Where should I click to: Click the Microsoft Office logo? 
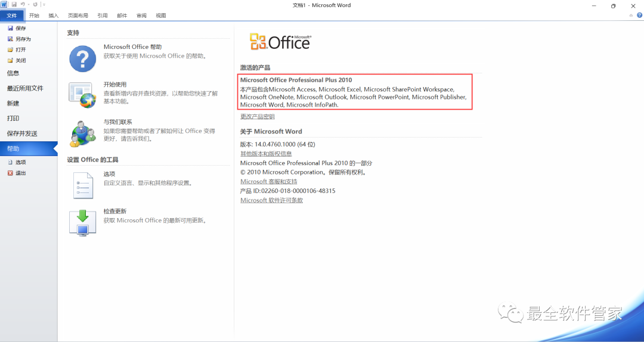click(x=280, y=42)
